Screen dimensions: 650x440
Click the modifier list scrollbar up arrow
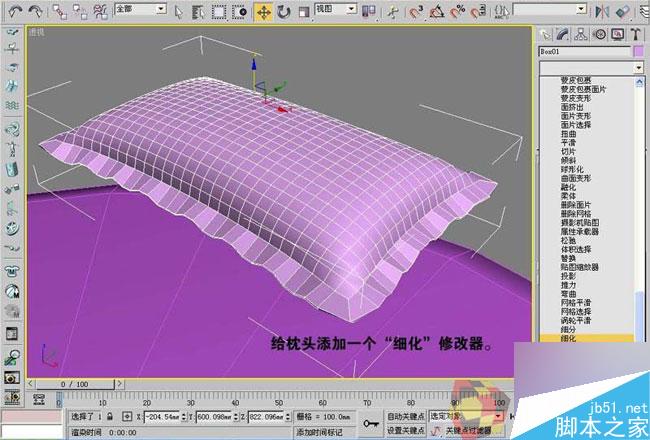click(640, 82)
